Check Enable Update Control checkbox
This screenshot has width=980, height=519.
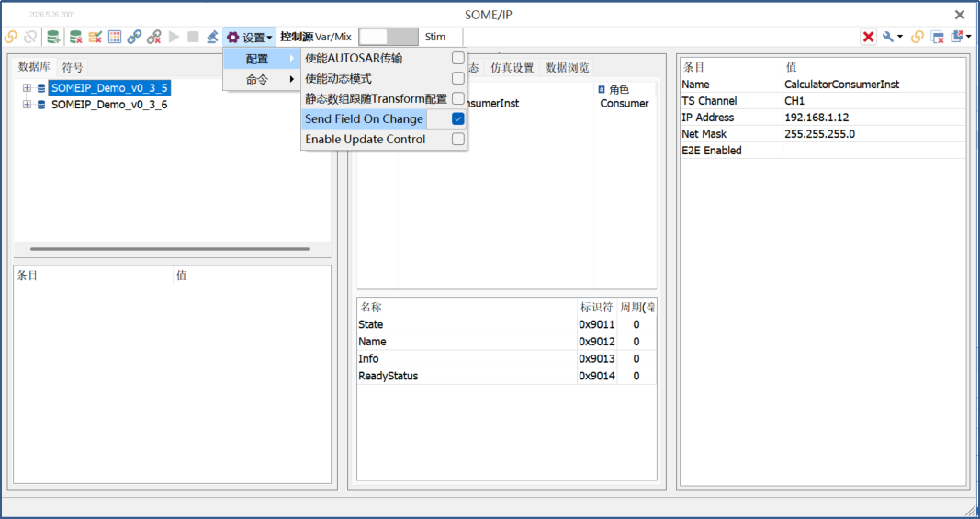pyautogui.click(x=458, y=139)
